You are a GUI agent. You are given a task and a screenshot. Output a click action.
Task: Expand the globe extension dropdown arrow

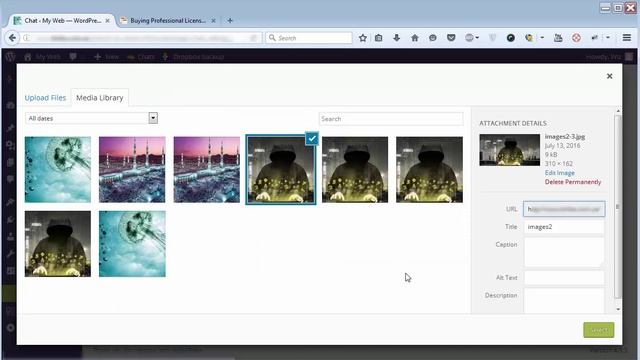coord(477,38)
